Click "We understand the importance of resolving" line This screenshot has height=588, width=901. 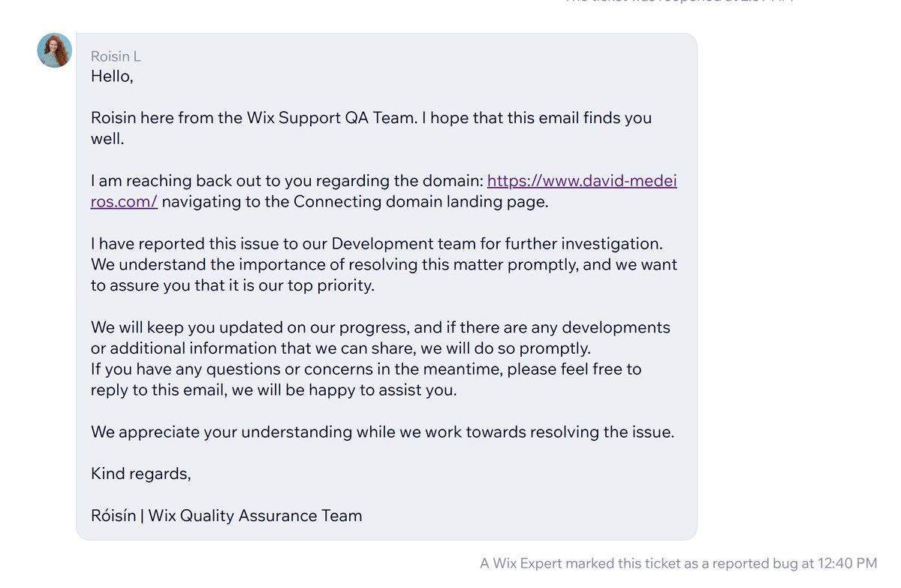[384, 265]
